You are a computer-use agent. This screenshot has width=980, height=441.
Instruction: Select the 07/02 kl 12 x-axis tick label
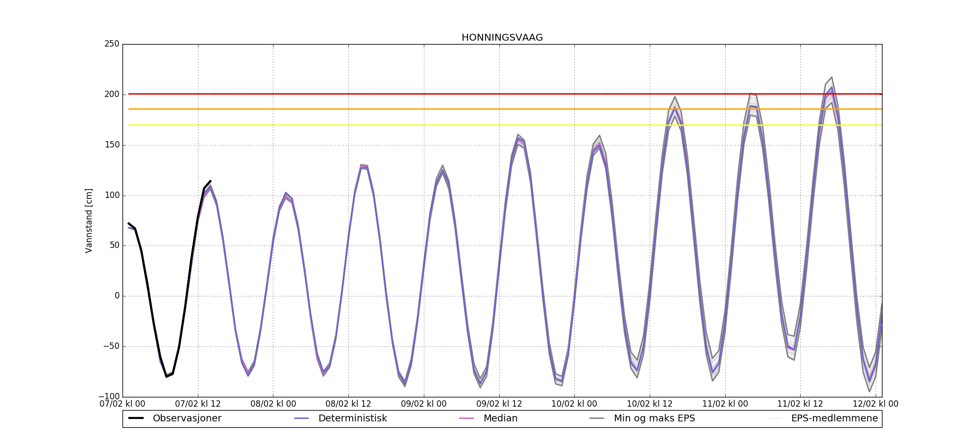(198, 404)
